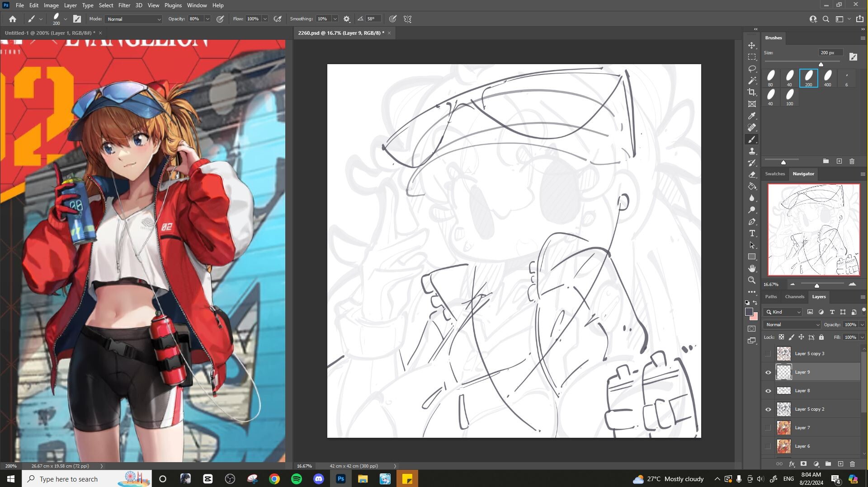Expand layer Opacity dropdown arrow

tap(862, 324)
